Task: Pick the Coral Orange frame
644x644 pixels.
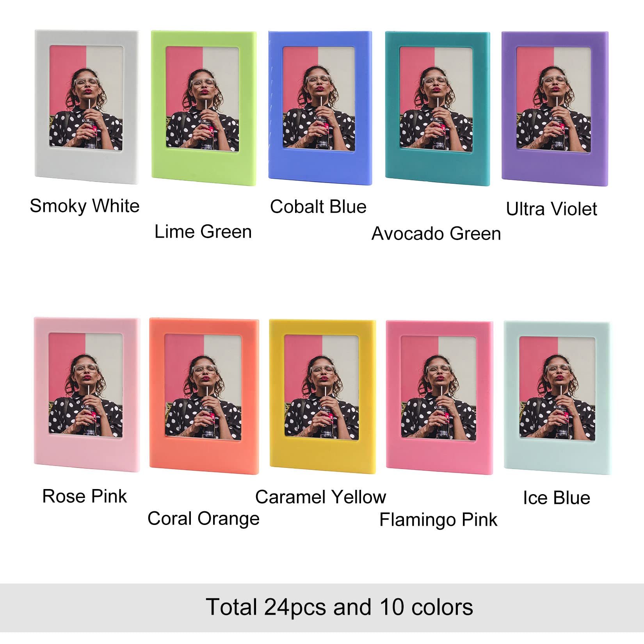Action: pos(204,396)
